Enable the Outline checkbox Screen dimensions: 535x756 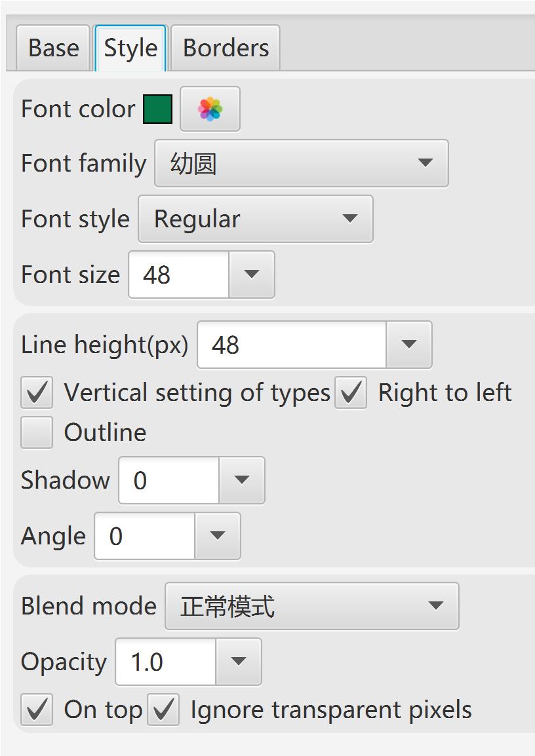tap(37, 432)
